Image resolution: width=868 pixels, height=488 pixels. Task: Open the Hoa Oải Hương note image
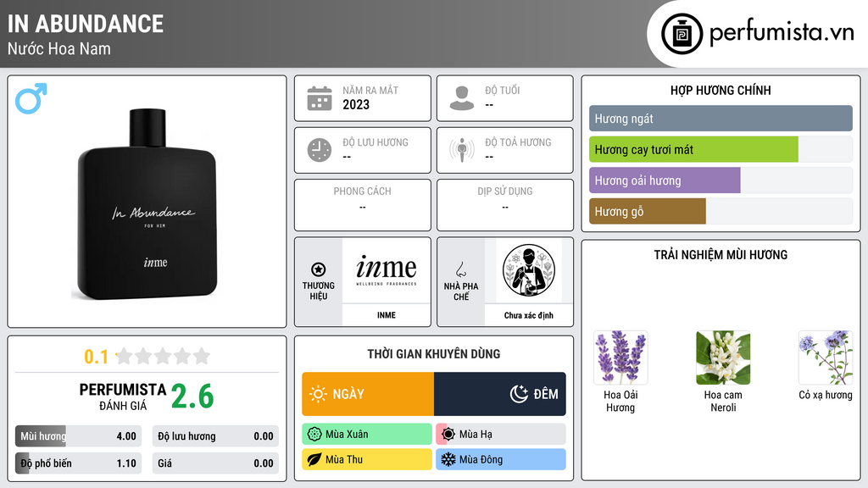pos(620,358)
